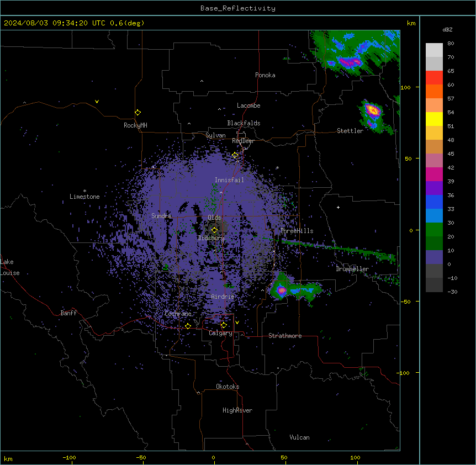Click the white plus marker north of Drumheller

(x=338, y=207)
